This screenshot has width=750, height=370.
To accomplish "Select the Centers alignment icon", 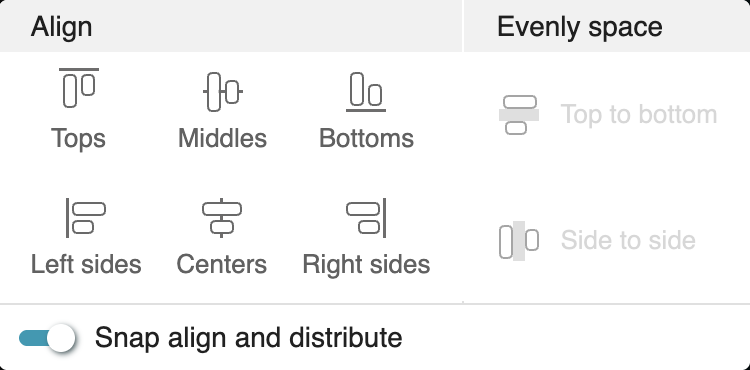I will click(x=221, y=218).
